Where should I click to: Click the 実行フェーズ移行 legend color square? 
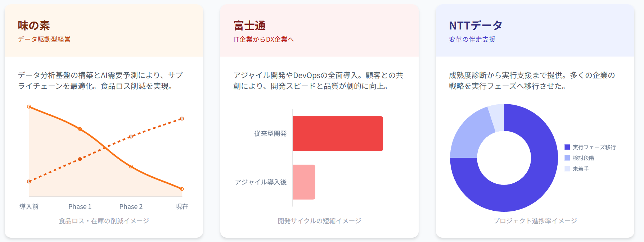click(x=567, y=147)
